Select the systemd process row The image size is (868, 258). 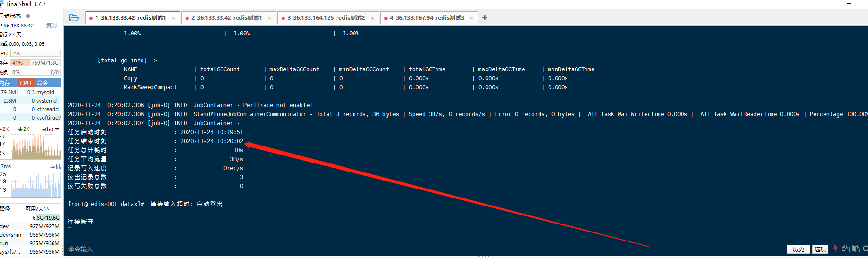click(30, 101)
